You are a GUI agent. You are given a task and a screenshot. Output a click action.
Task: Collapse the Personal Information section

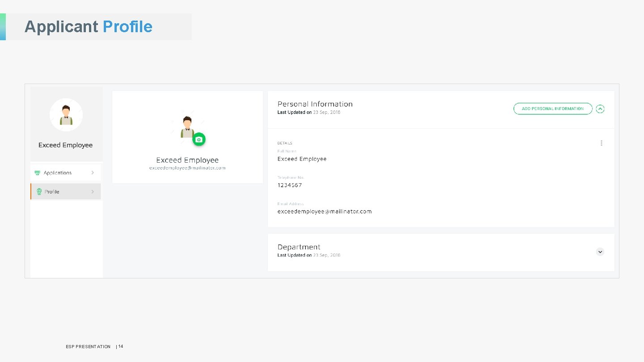[600, 109]
